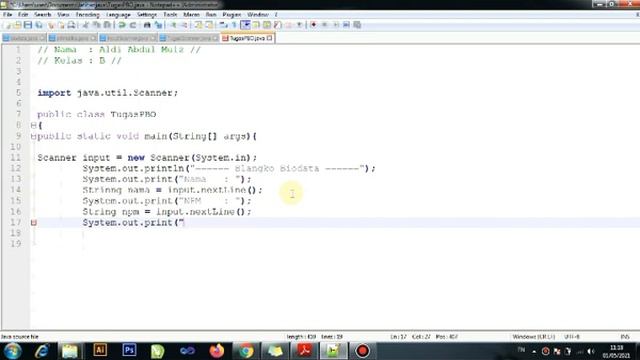The image size is (640, 360).
Task: Select line number 12 in the margin
Action: point(16,169)
